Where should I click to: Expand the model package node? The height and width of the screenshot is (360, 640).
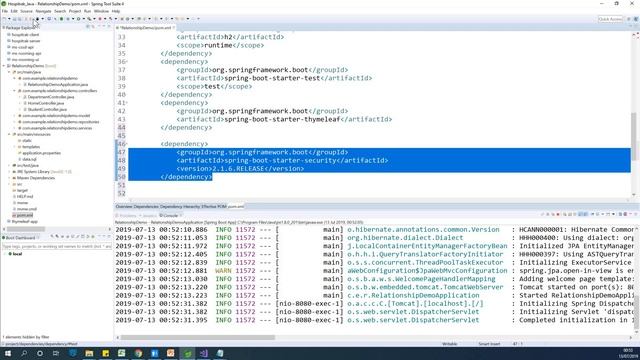pos(14,116)
